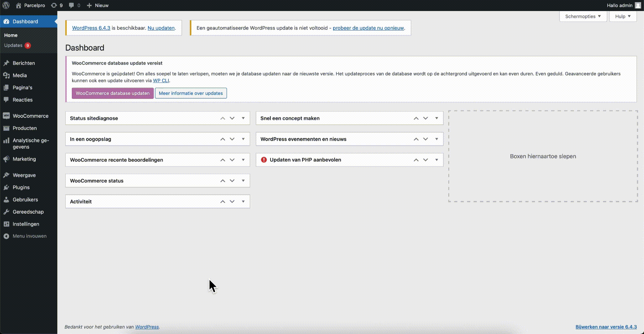Open Gereedschap tools menu
The height and width of the screenshot is (334, 644).
(x=28, y=212)
